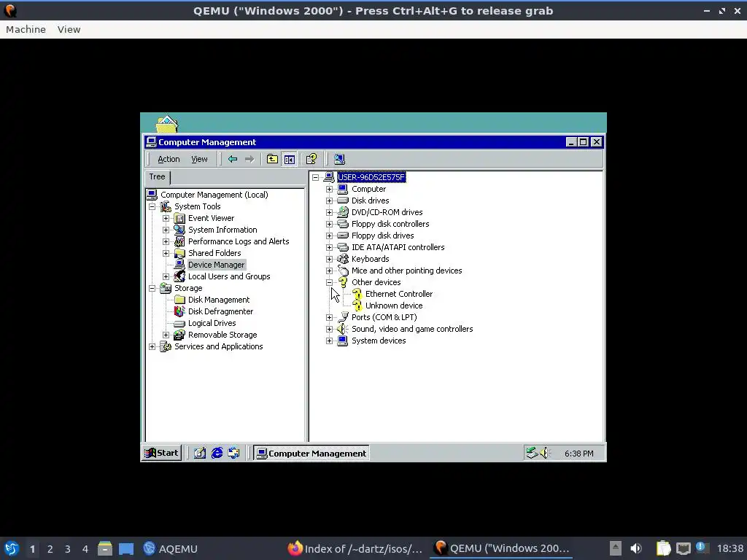This screenshot has width=747, height=560.
Task: Select Floppy disk drives entry
Action: pos(382,236)
